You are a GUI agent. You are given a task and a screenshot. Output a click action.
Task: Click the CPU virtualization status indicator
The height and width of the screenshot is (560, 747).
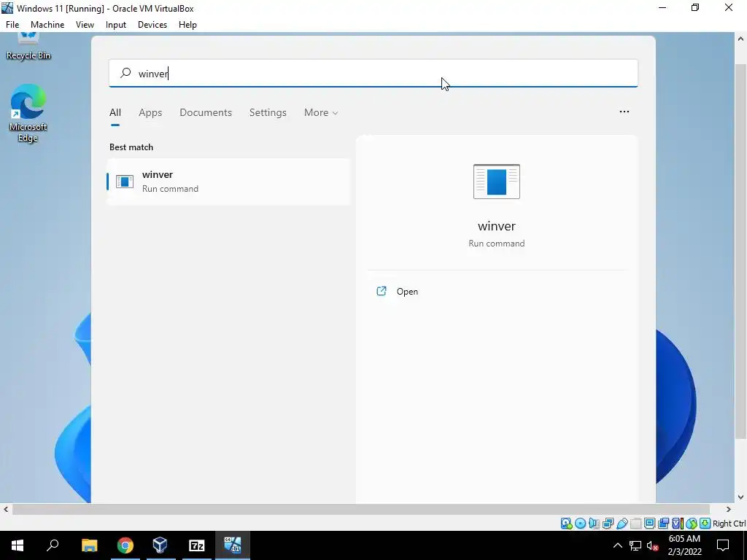tap(678, 524)
